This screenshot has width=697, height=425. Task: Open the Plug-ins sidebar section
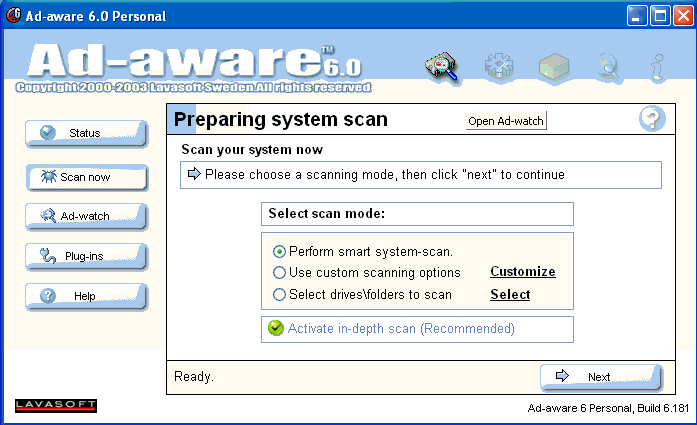[x=85, y=256]
